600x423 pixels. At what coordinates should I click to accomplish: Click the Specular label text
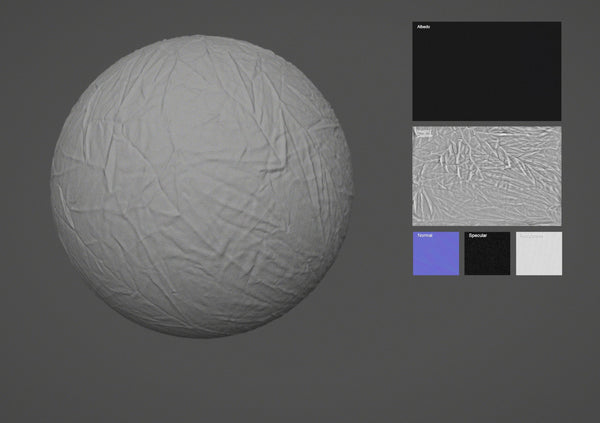478,237
